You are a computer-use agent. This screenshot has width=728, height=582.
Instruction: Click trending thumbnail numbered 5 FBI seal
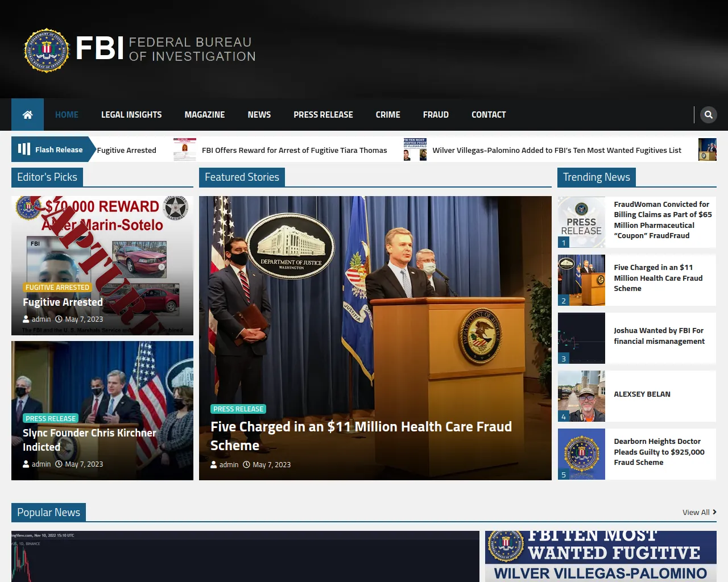pyautogui.click(x=581, y=454)
